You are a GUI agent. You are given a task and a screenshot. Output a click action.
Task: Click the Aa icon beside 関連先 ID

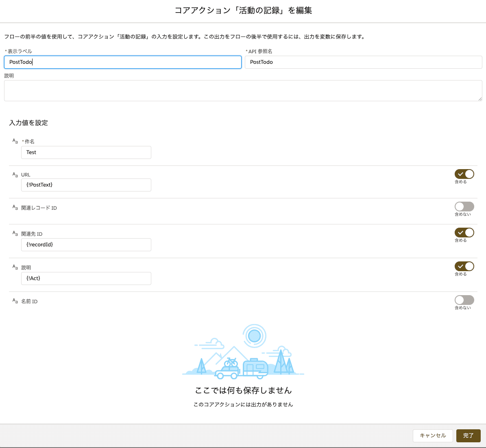click(x=15, y=233)
